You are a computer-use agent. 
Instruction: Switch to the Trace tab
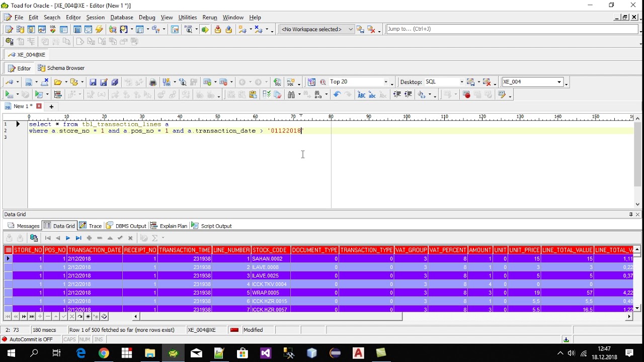[91, 226]
